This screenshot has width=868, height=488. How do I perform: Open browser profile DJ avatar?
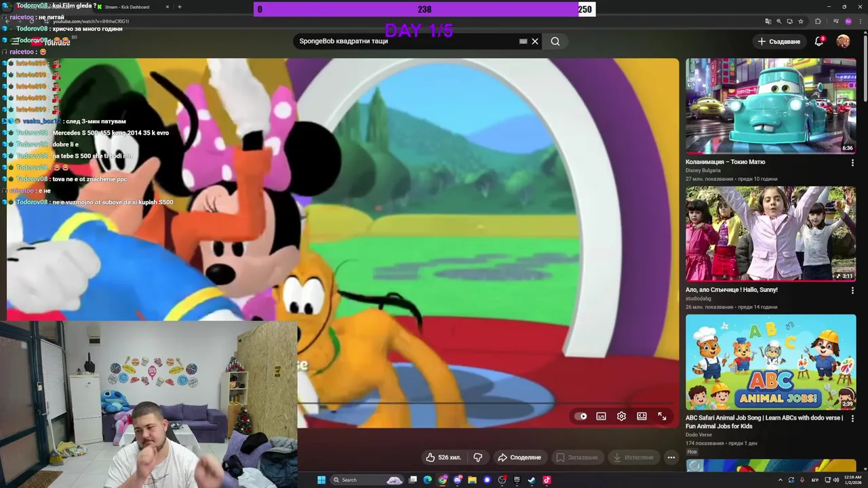(848, 21)
